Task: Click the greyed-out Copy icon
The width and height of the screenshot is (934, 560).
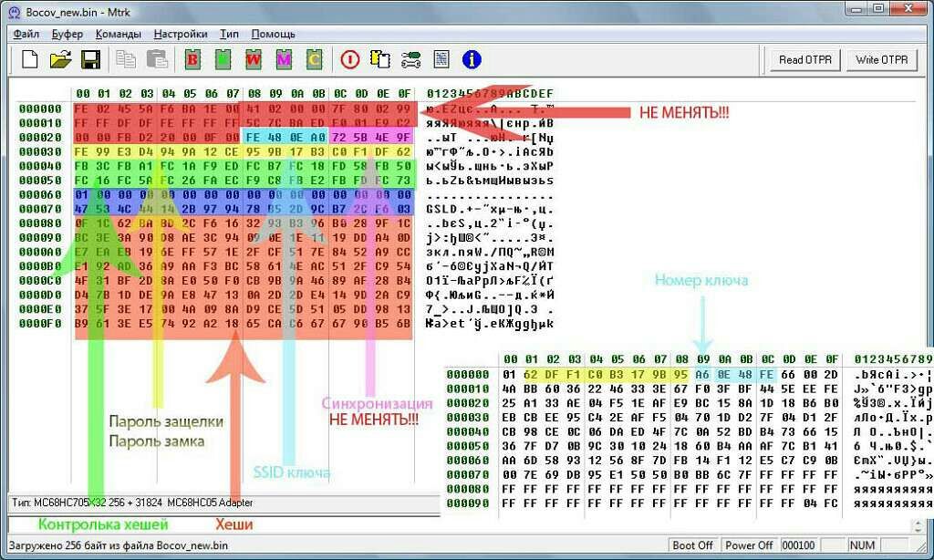Action: (x=126, y=59)
